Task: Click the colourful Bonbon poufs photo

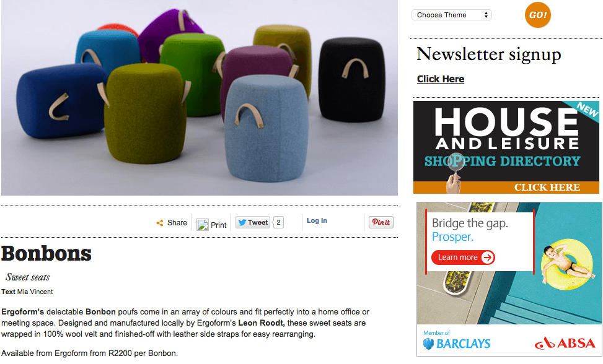Action: [199, 98]
